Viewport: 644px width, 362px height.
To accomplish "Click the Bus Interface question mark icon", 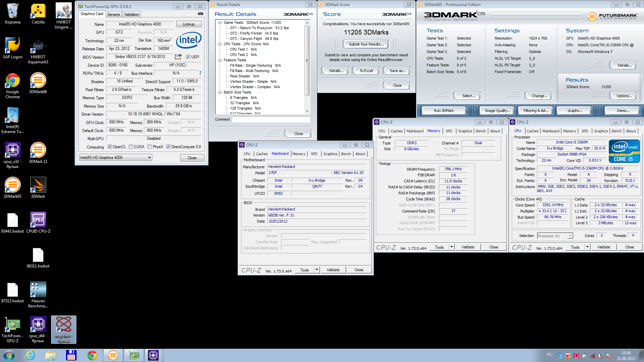I will [x=200, y=73].
